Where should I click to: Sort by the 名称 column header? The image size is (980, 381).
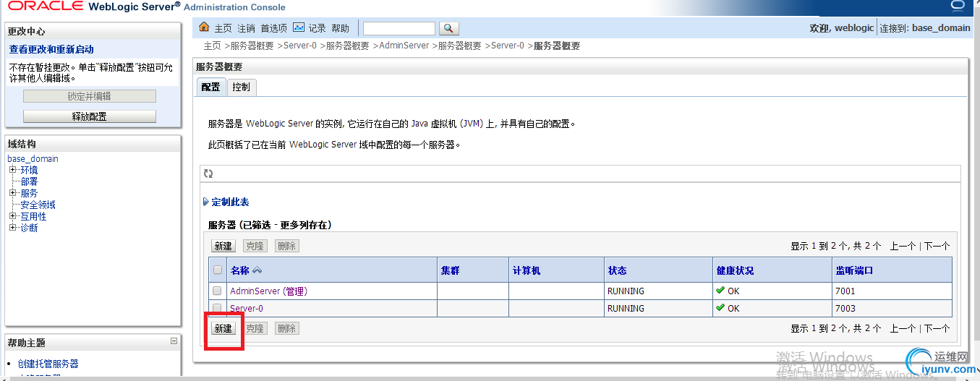point(239,270)
